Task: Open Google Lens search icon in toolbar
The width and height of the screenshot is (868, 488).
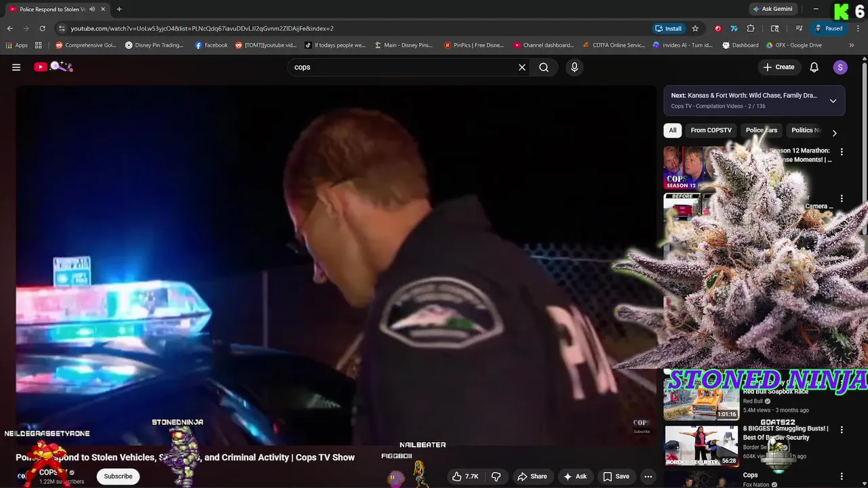Action: (x=775, y=28)
